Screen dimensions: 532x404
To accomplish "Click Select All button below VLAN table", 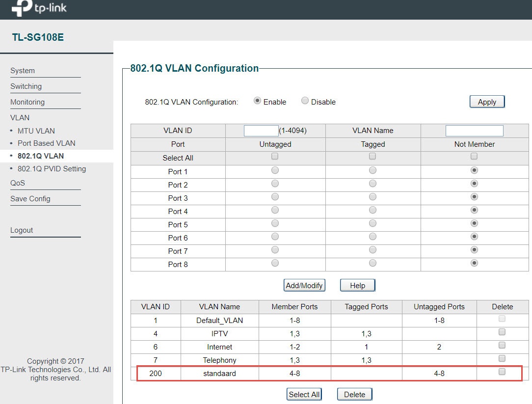I will 304,395.
